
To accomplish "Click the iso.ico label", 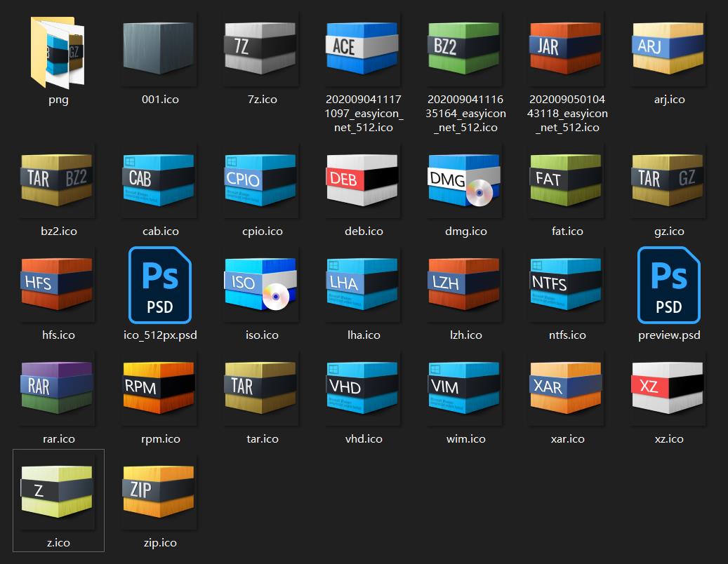I will tap(263, 335).
